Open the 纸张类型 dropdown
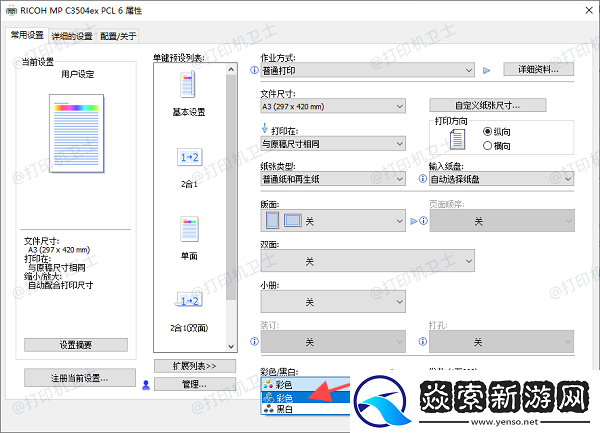600x433 pixels. pyautogui.click(x=333, y=179)
